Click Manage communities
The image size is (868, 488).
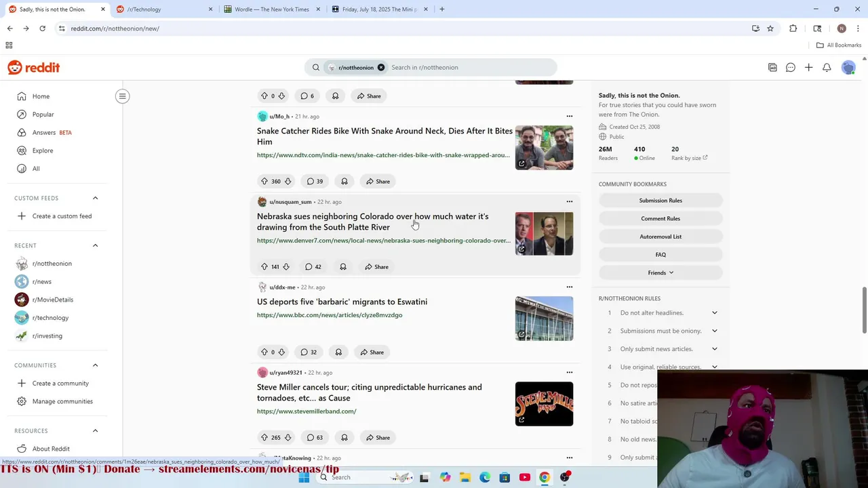61,401
